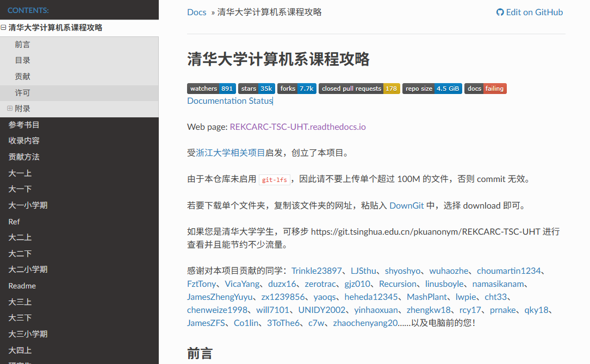
Task: Collapse the 清华大学计算机系课程攻略 sidebar section
Action: [x=3, y=28]
